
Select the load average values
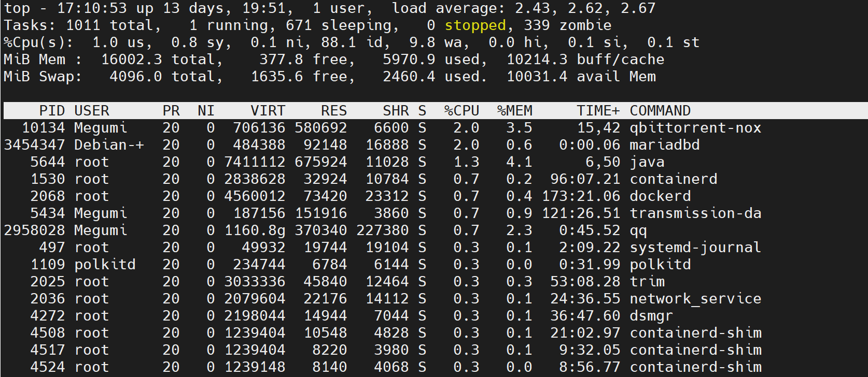(585, 8)
